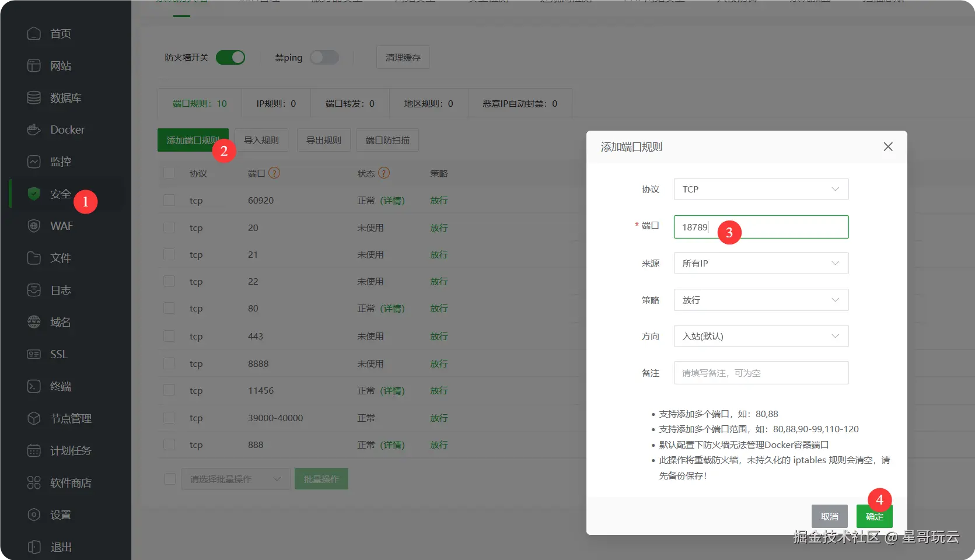This screenshot has height=560, width=975.
Task: Tick the checkbox for port 60920 row
Action: (169, 200)
